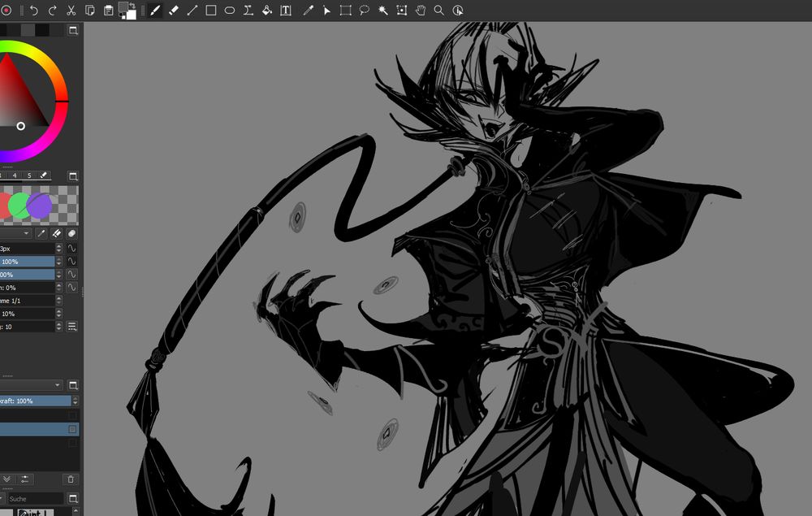Toggle curve icon for the 0% row
Viewport: 812px width, 516px height.
(71, 288)
